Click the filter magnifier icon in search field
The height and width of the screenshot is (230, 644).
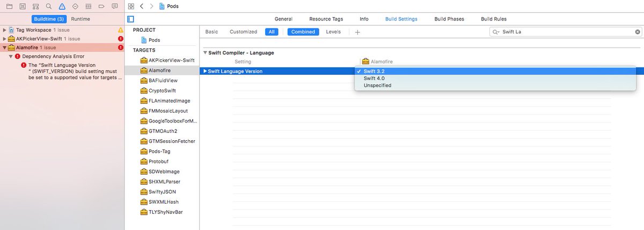[x=496, y=32]
